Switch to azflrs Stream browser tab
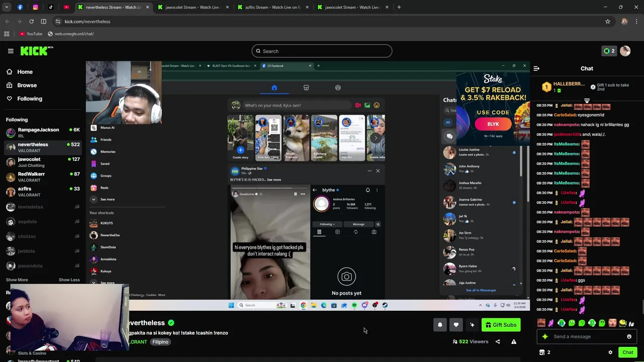644x362 pixels. 273,7
